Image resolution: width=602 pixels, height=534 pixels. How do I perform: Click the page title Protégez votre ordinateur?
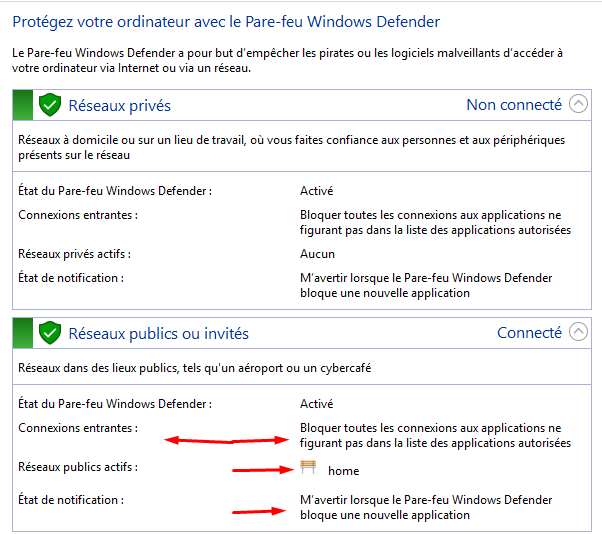[x=226, y=22]
